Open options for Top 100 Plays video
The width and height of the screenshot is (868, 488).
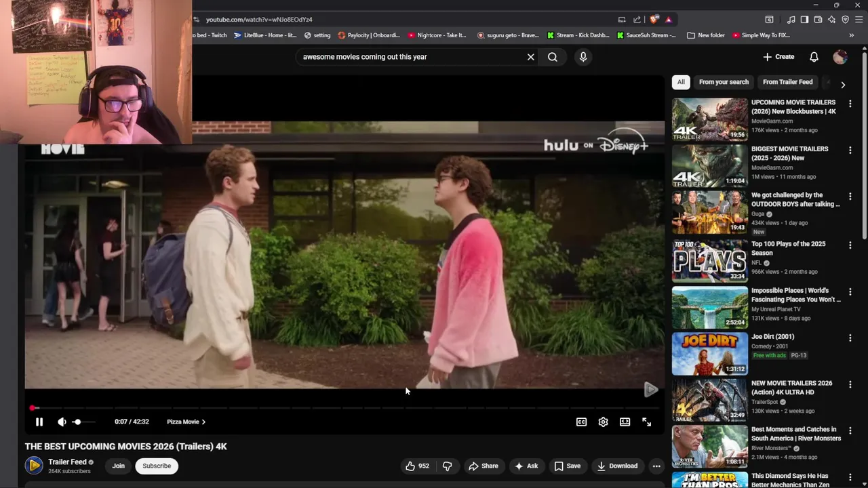point(850,245)
